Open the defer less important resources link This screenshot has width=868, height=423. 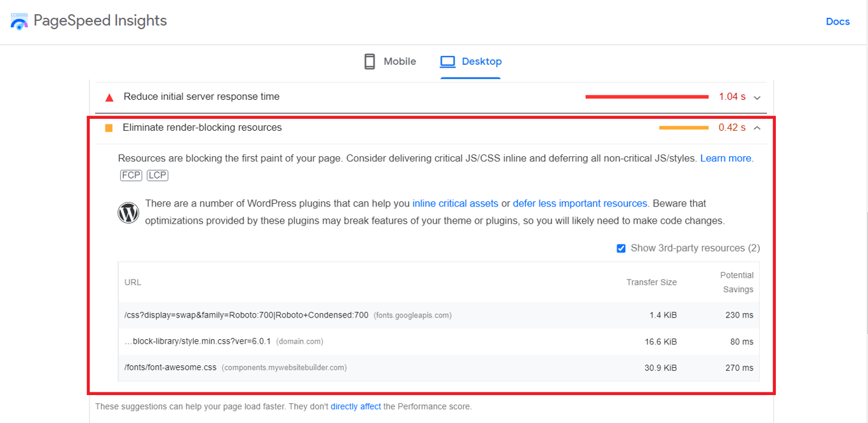coord(580,203)
